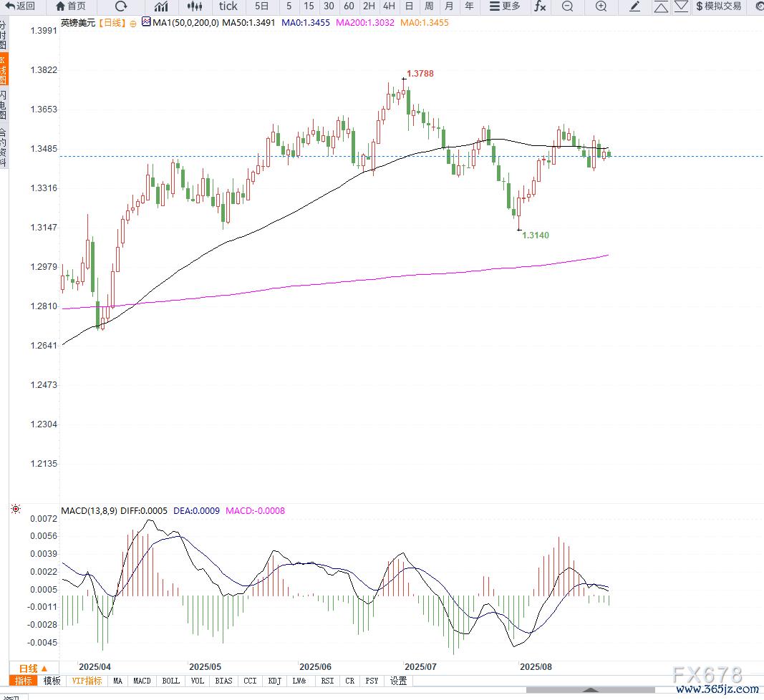Screen dimensions: 764x700
Task: Expand the 日线 period selector at bottom
Action: [x=33, y=668]
